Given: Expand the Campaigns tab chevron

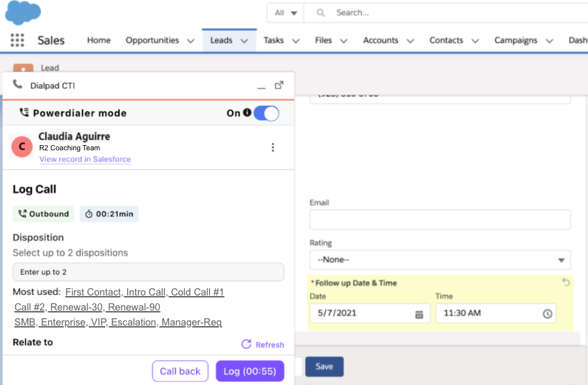Looking at the screenshot, I should [x=549, y=41].
